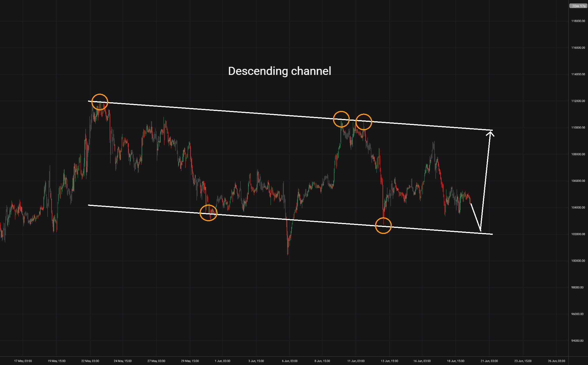Click the "13 Jun, 15:00" time label
The height and width of the screenshot is (365, 588).
pos(389,361)
